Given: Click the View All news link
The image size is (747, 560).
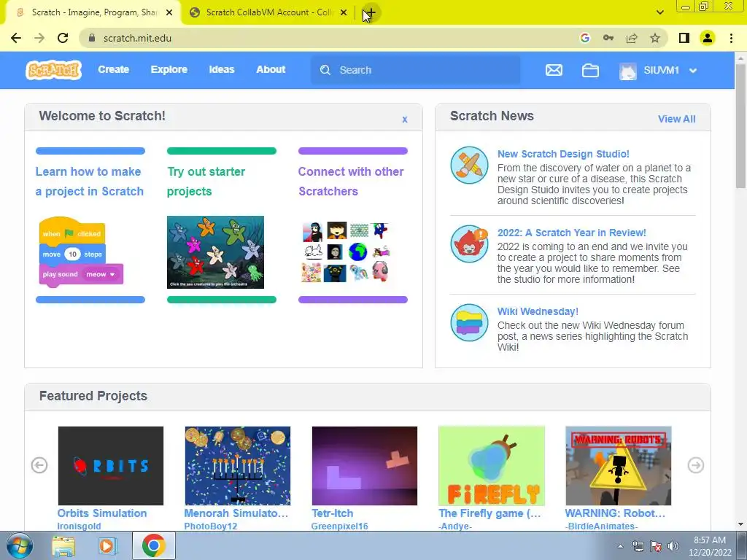Looking at the screenshot, I should pyautogui.click(x=676, y=119).
